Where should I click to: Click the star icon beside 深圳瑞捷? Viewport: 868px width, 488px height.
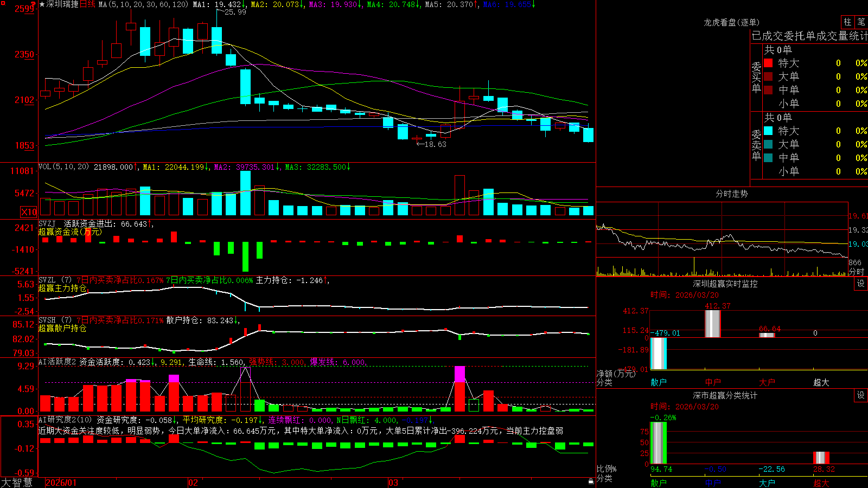[x=42, y=4]
